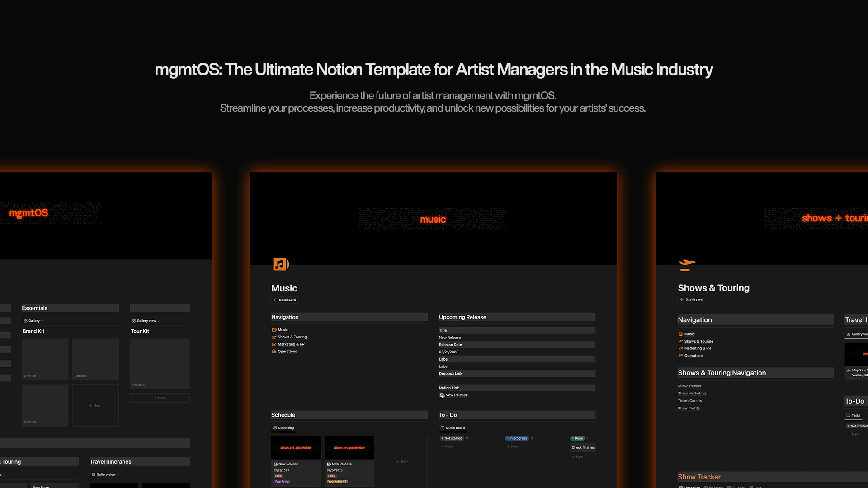Click the New Release page link under Notion Link
Screen dimensions: 868x488
454,395
